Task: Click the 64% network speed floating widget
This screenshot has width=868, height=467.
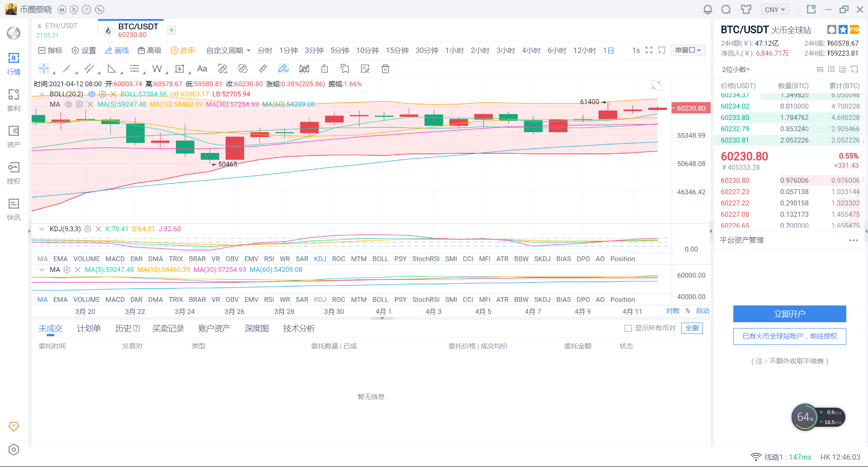Action: click(818, 417)
